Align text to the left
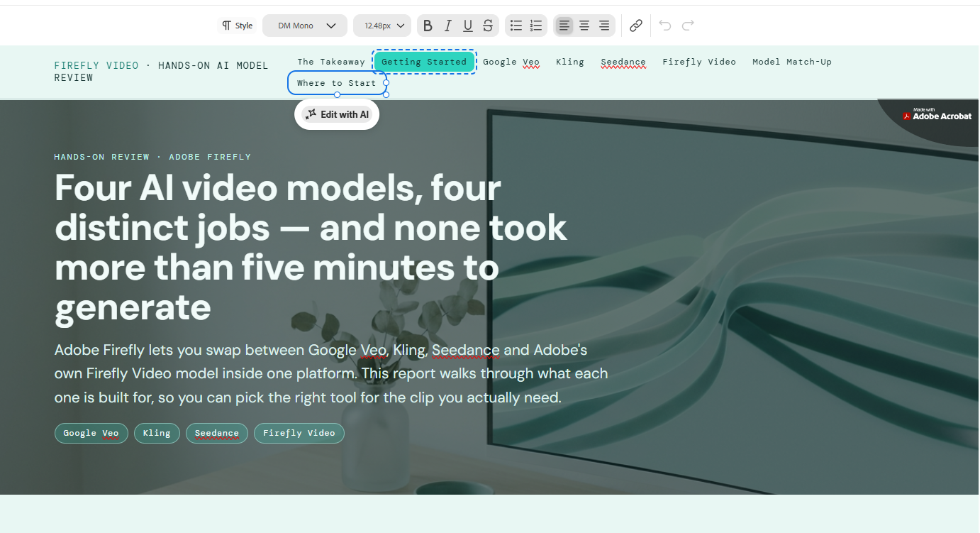980x533 pixels. tap(564, 26)
